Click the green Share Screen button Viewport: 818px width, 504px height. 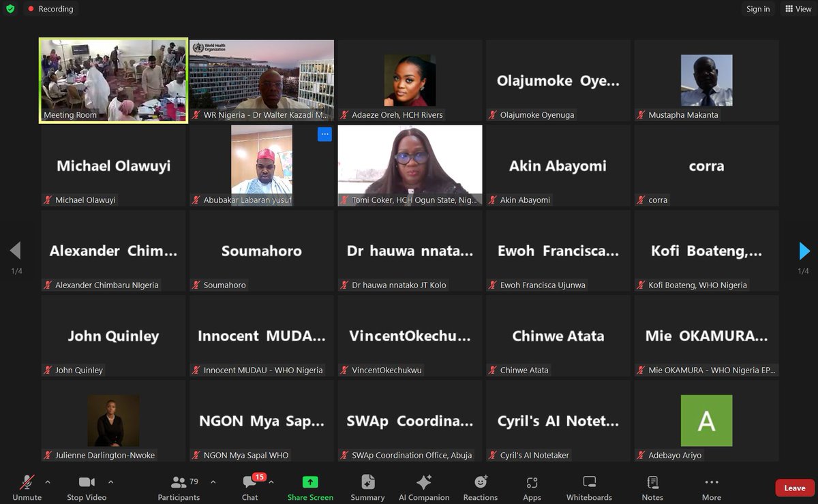[310, 487]
